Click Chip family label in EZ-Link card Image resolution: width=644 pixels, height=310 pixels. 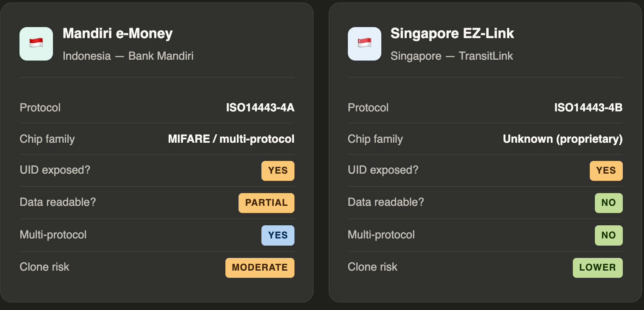pyautogui.click(x=375, y=139)
